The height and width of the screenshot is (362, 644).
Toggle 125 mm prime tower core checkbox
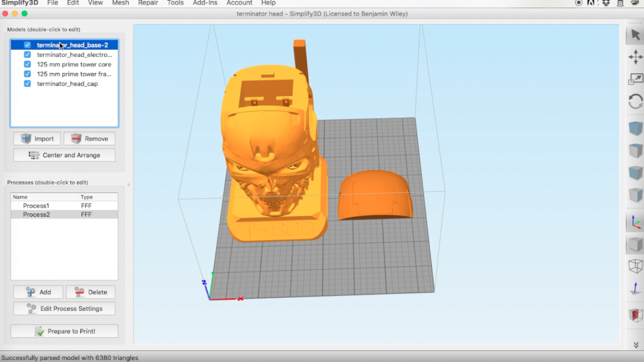click(x=27, y=64)
